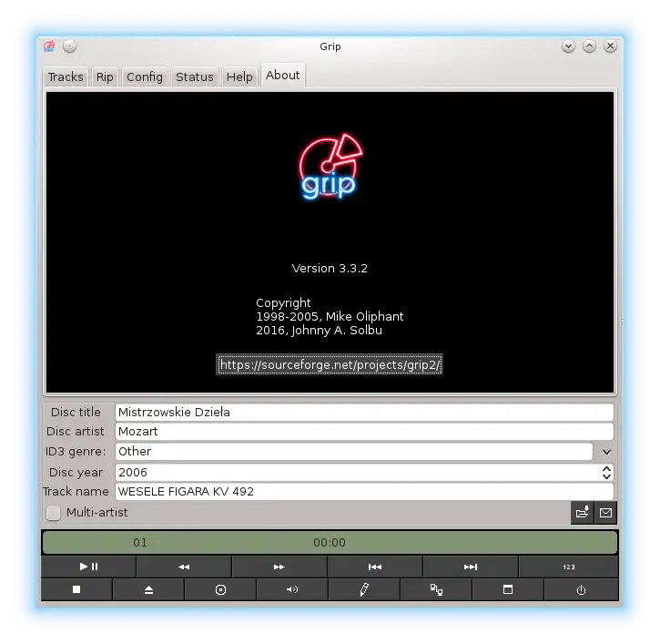Minimize the Grip window
This screenshot has height=644, width=660.
[x=568, y=46]
